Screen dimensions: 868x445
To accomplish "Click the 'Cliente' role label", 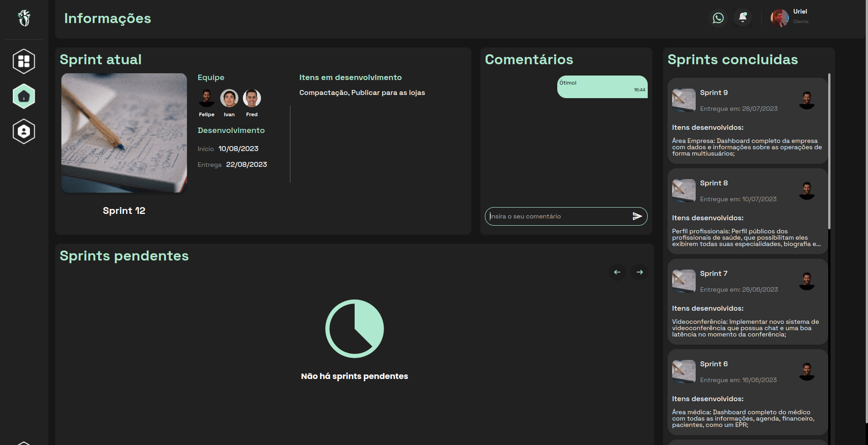I will tap(801, 22).
